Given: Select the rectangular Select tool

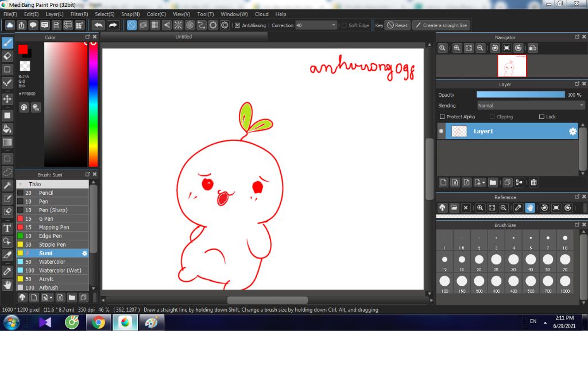Looking at the screenshot, I should 7,159.
